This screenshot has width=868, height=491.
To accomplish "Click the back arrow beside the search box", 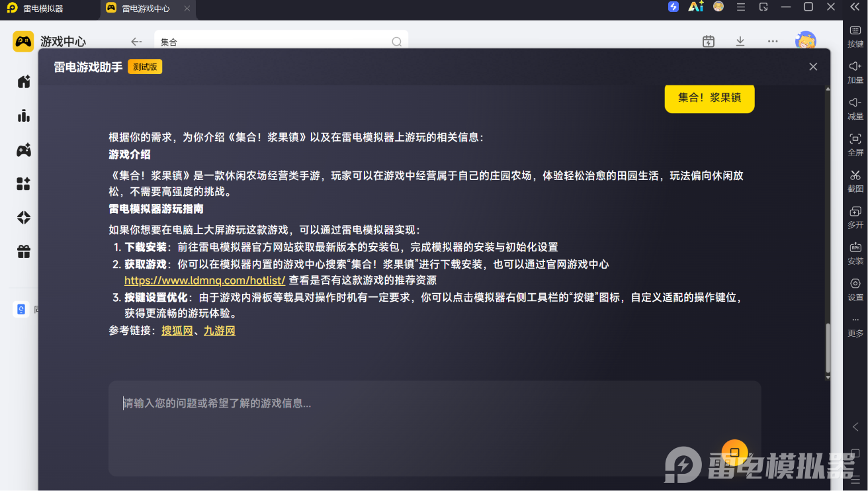I will tap(136, 42).
